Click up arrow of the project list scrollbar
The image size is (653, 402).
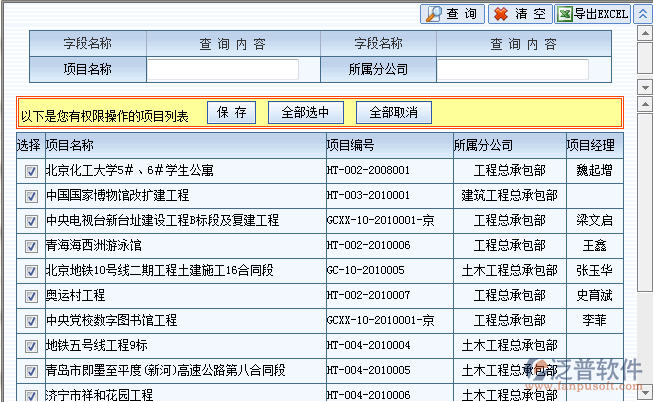[644, 104]
